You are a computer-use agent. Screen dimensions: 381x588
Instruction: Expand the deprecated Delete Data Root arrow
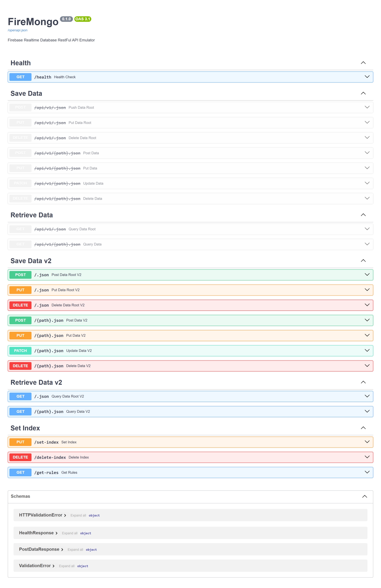tap(367, 138)
